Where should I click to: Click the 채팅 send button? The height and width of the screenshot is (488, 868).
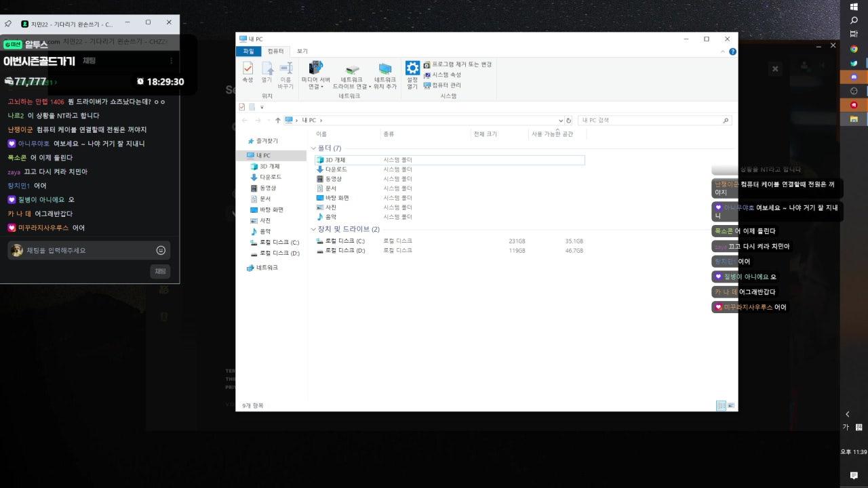click(x=160, y=271)
